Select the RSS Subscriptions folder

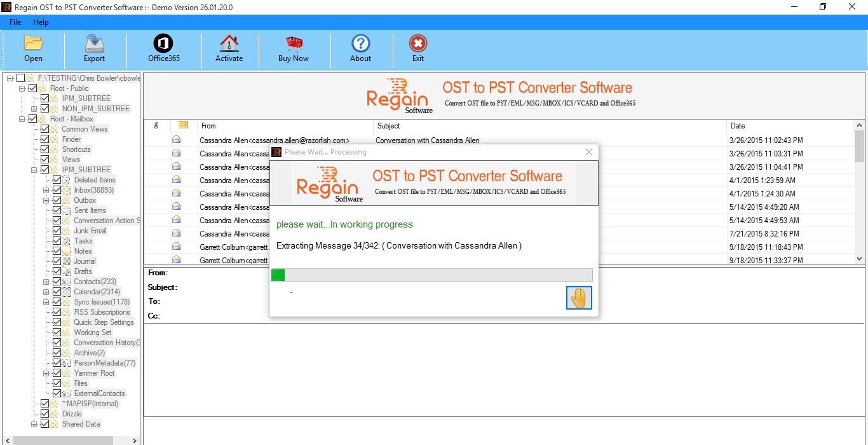pos(102,312)
